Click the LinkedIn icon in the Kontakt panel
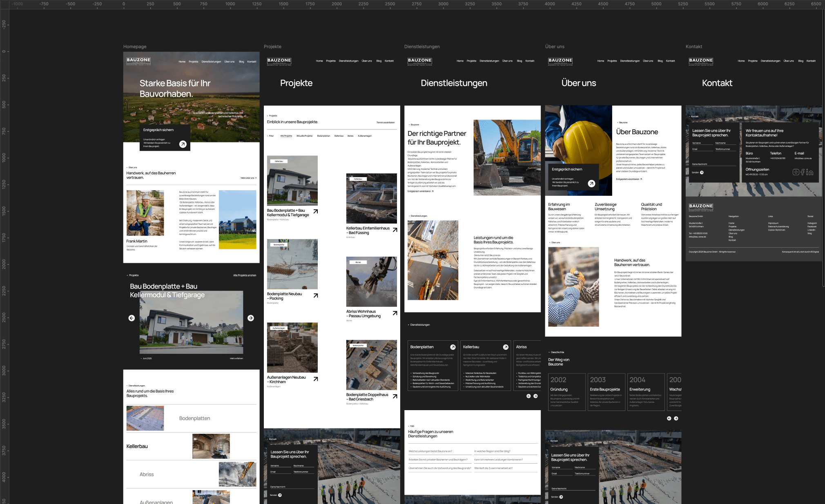This screenshot has height=504, width=825. point(810,172)
